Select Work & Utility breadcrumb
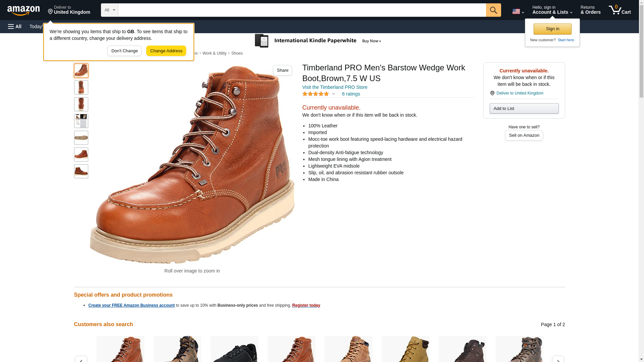Screen dimensions: 644x362 pyautogui.click(x=214, y=53)
